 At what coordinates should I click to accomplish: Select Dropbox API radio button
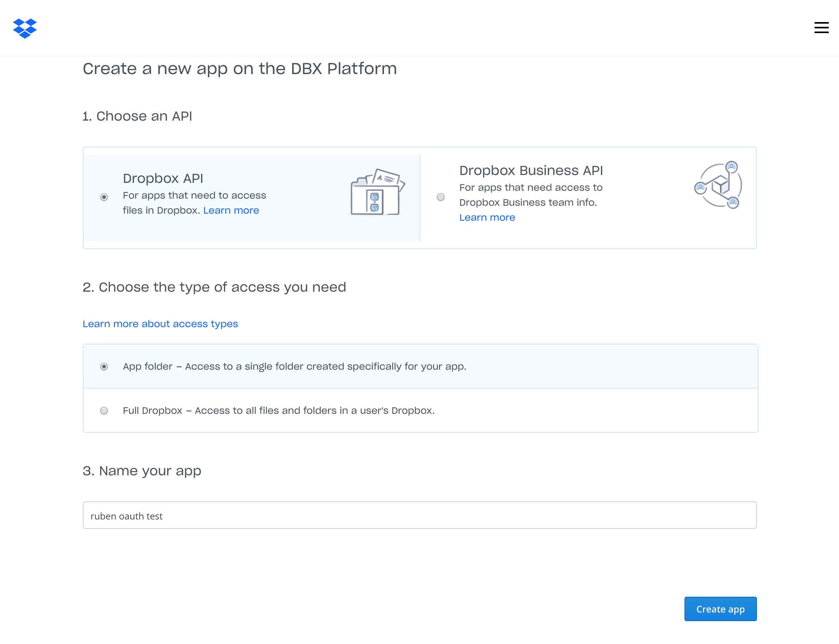pos(104,196)
